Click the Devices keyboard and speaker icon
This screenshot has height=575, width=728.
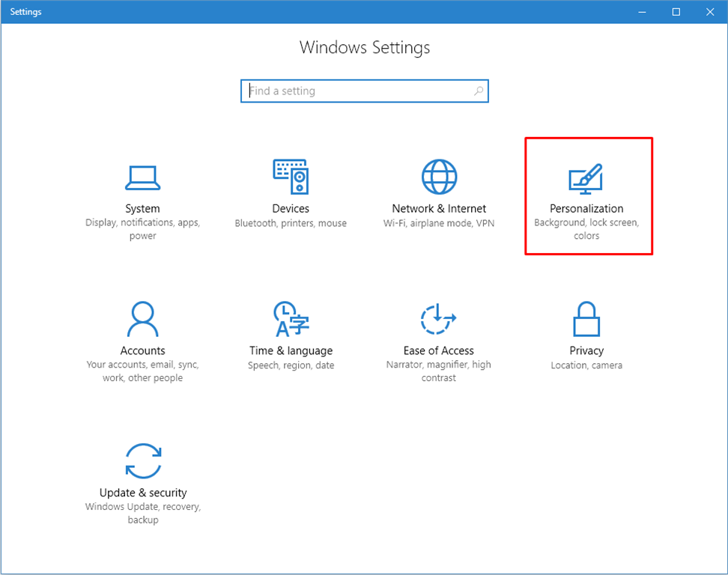[x=291, y=177]
